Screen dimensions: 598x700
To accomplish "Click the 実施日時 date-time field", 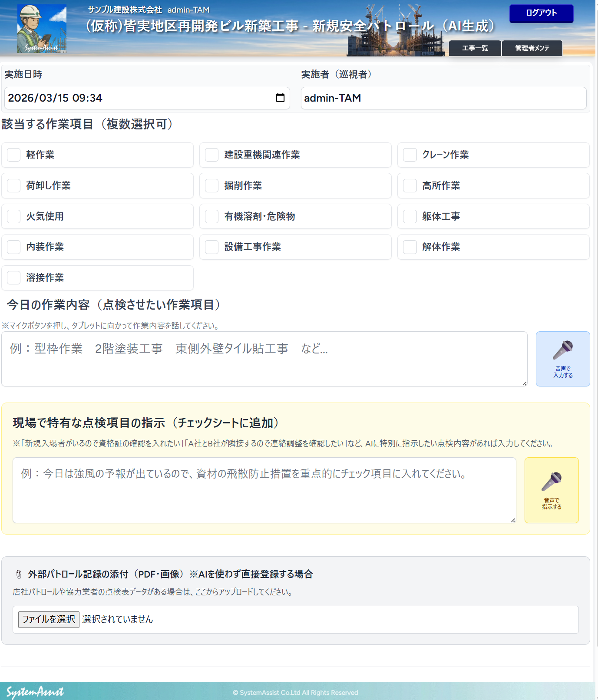I will 139,98.
